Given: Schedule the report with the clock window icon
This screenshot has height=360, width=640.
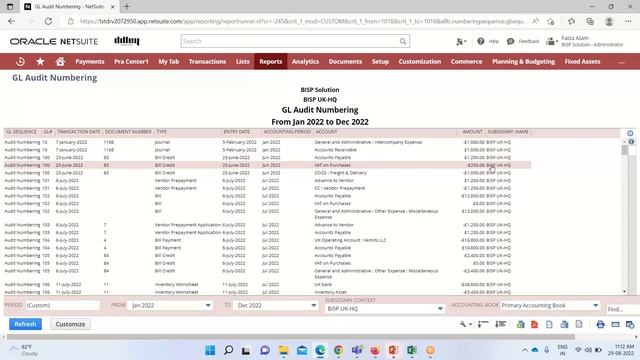Looking at the screenshot, I should click(630, 324).
